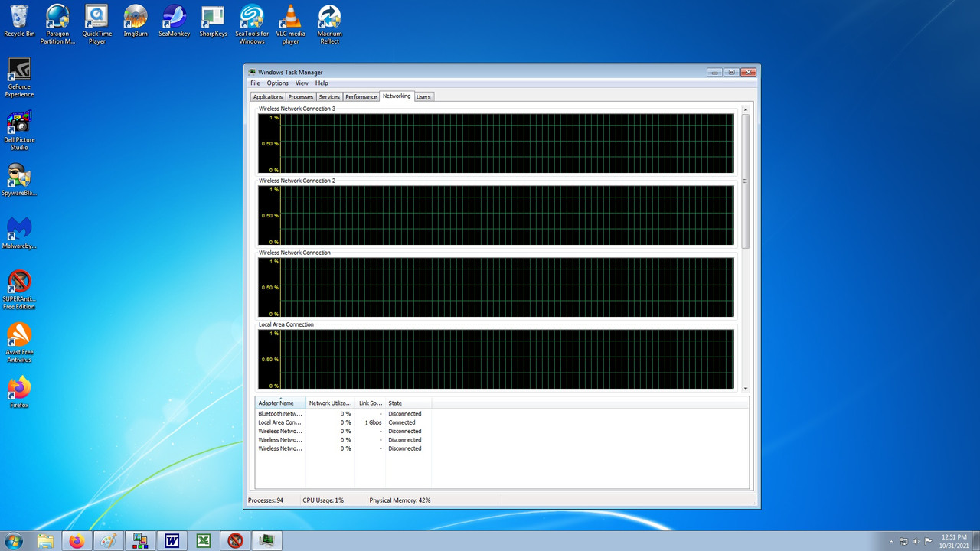Open the volume speaker tray icon

[916, 541]
